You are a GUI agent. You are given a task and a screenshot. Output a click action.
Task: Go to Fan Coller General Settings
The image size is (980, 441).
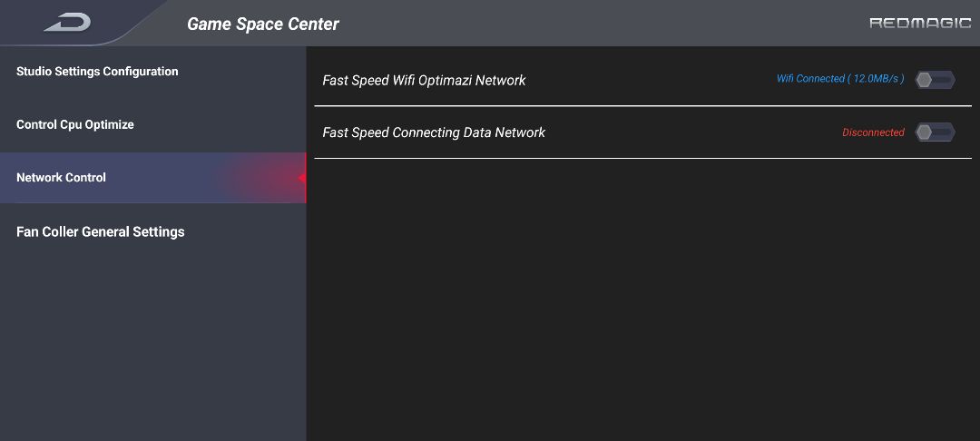tap(153, 231)
